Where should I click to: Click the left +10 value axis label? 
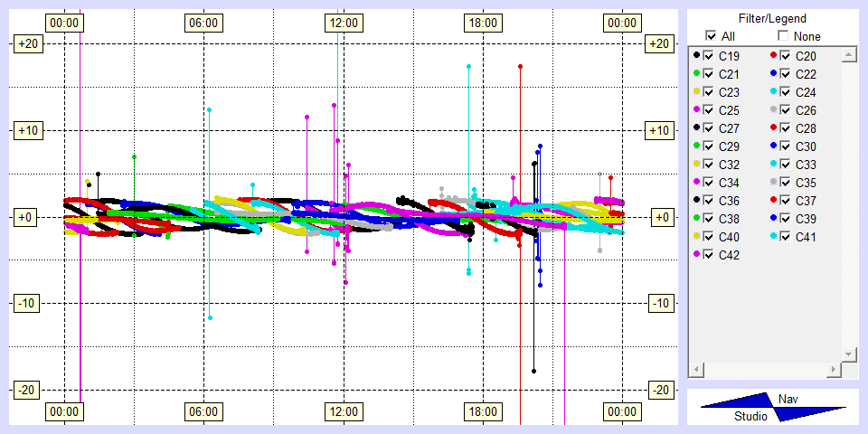[x=25, y=131]
